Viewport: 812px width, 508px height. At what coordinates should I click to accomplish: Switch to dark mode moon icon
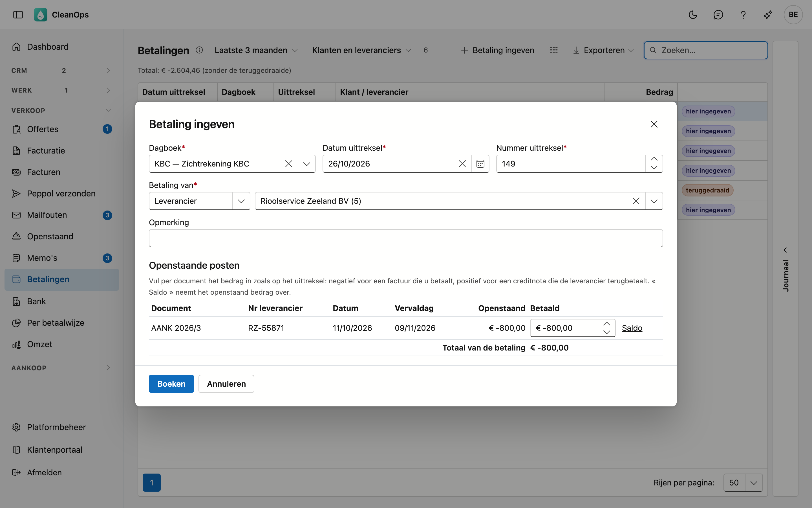693,14
